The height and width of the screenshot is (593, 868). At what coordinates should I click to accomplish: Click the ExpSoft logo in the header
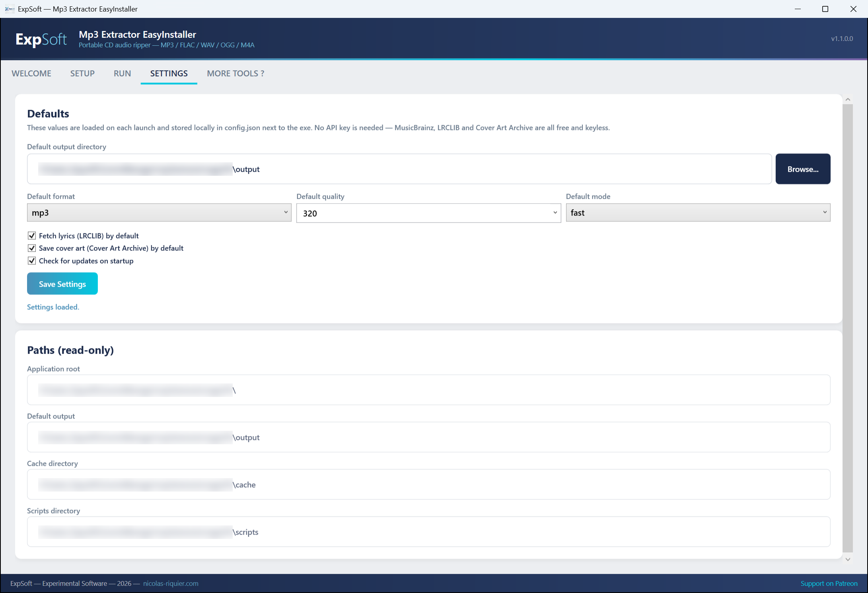tap(41, 39)
